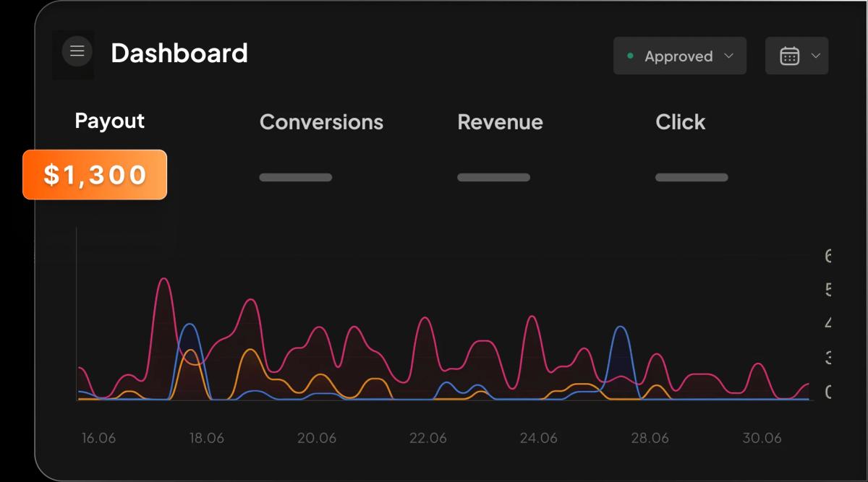Screen dimensions: 868x482
Task: Click the Dashboard title
Action: [179, 53]
